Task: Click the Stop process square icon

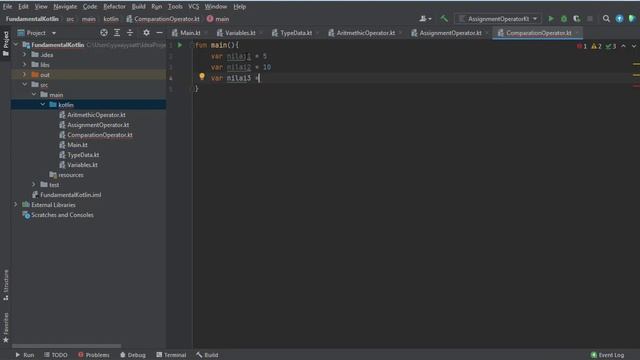Action: pyautogui.click(x=590, y=19)
